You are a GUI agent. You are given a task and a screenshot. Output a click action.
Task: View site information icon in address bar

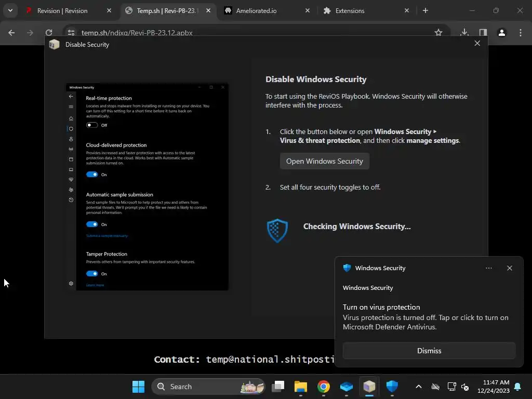tap(71, 33)
